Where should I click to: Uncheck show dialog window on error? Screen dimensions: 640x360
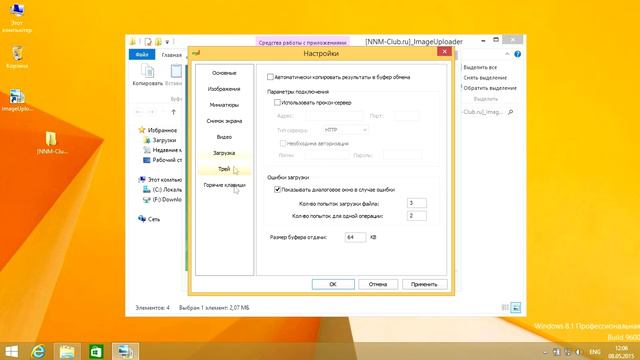(x=278, y=189)
